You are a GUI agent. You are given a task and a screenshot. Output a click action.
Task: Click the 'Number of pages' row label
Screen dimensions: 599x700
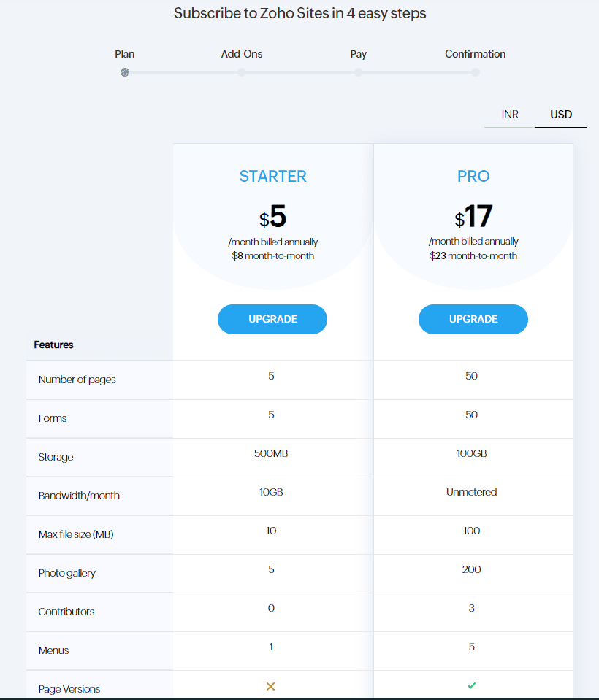(x=77, y=380)
